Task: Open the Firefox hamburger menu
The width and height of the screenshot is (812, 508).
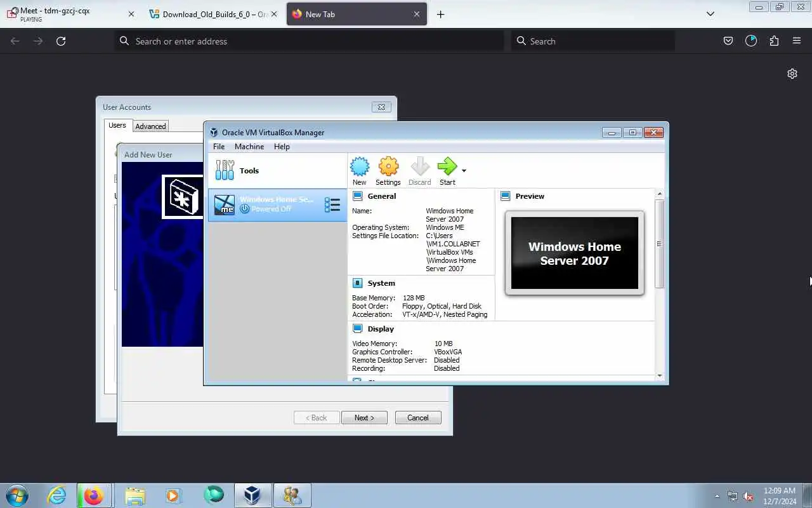Action: (x=797, y=41)
